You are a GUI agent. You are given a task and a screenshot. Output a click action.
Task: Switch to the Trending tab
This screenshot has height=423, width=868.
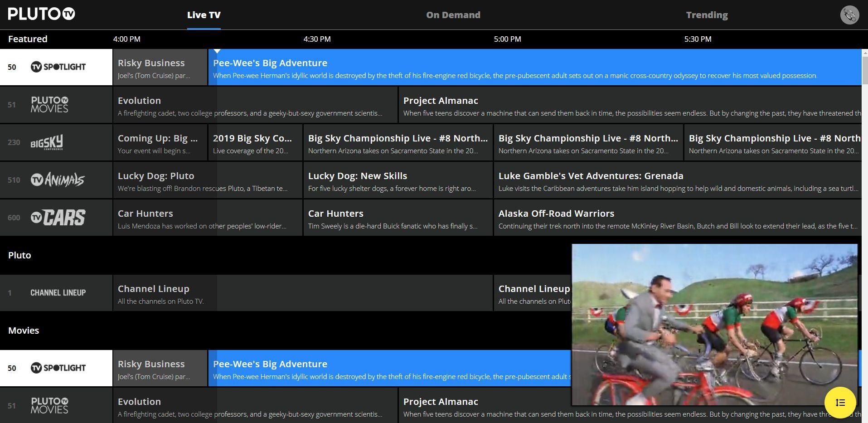pos(706,15)
